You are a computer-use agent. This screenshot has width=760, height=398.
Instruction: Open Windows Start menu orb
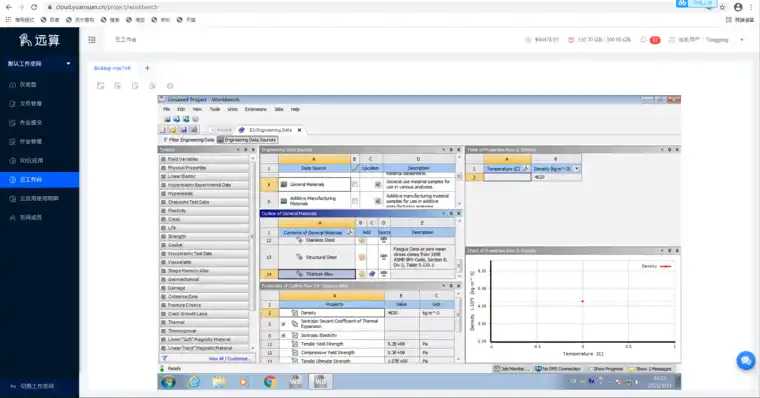coord(168,382)
